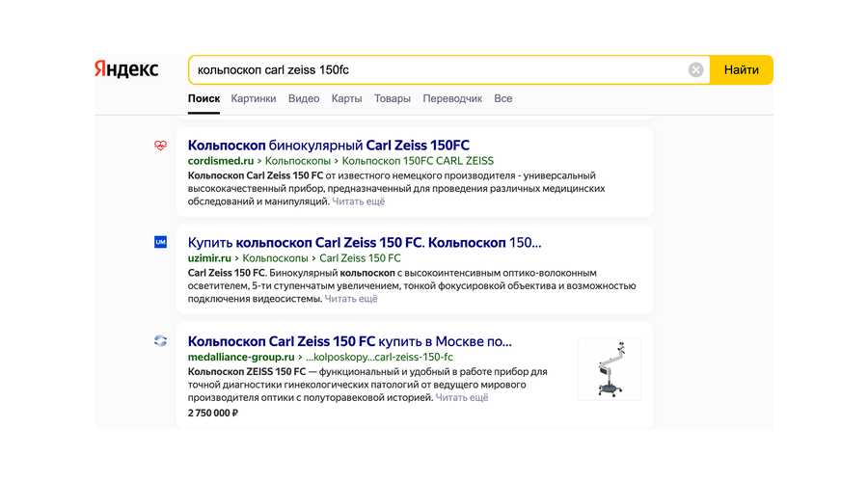The image size is (868, 482).
Task: Clear the search query with the X icon
Action: [x=695, y=69]
